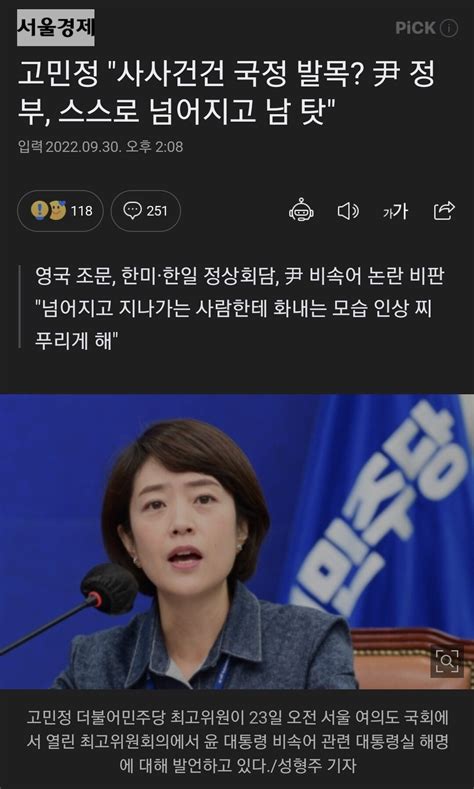Click the 영국 조문 subheading line
Screen dimensions: 474x789
click(x=240, y=277)
